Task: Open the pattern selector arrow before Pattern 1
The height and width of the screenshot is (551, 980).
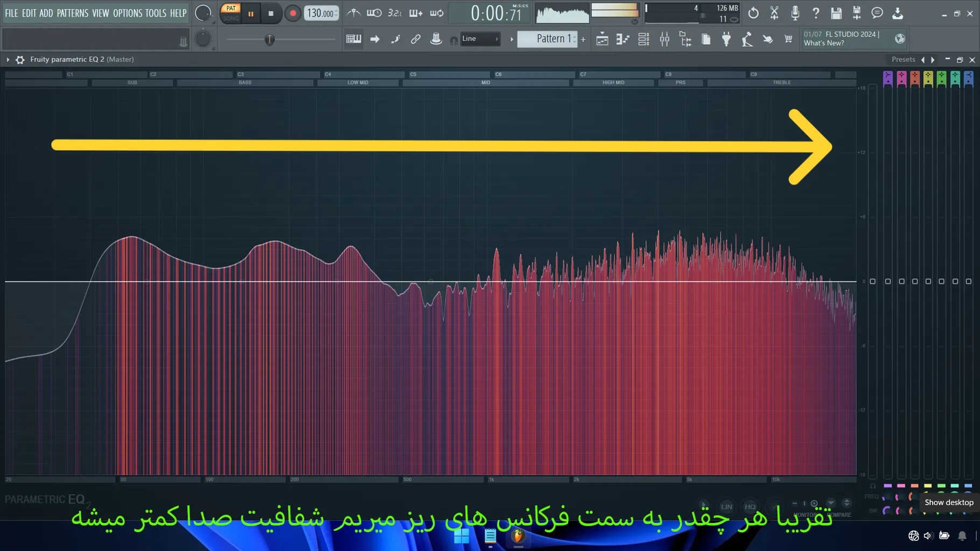Action: (x=512, y=39)
